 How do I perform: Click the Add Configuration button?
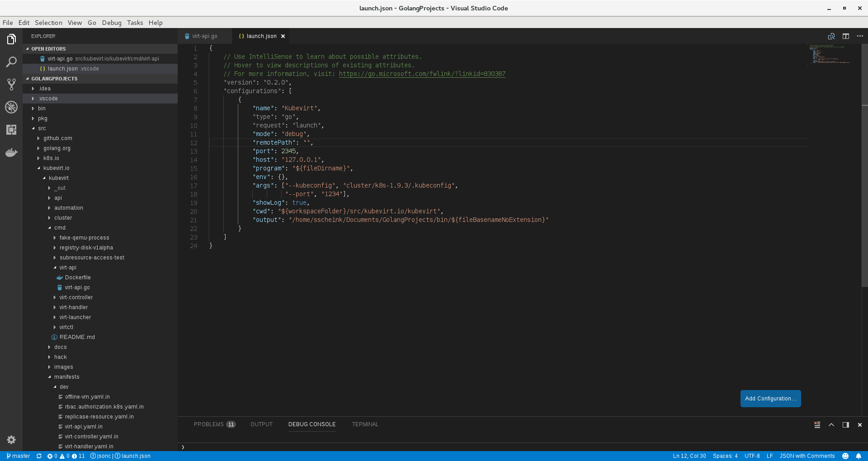(770, 399)
